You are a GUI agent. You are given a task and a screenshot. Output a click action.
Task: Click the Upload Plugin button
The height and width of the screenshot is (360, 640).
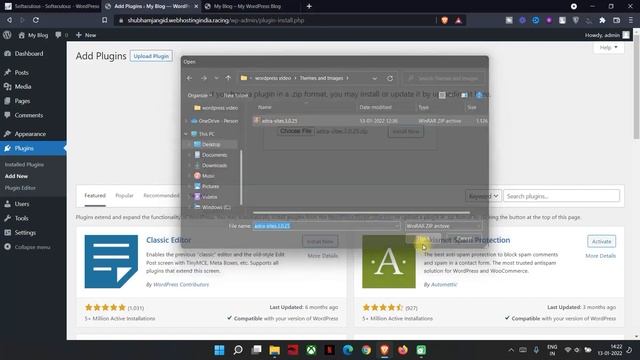point(151,56)
